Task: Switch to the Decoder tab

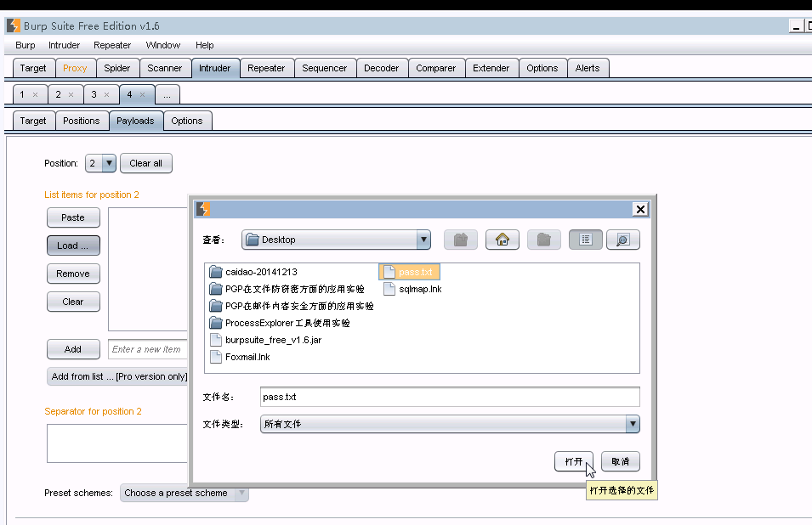Action: [x=382, y=68]
